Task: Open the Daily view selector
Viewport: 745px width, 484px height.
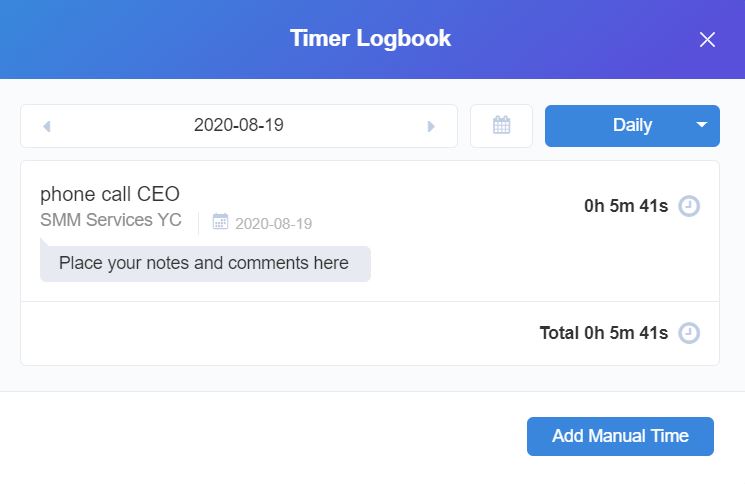Action: [632, 125]
